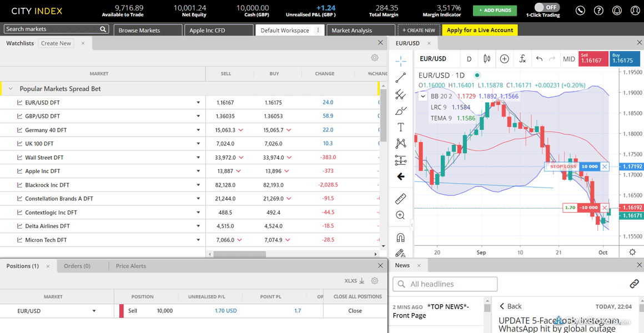Collapse the chart indicators legend chevron
644x333 pixels.
tap(423, 97)
